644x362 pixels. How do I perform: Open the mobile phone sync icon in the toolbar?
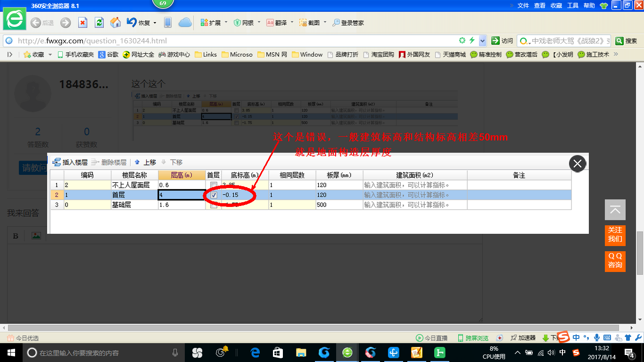click(x=167, y=23)
